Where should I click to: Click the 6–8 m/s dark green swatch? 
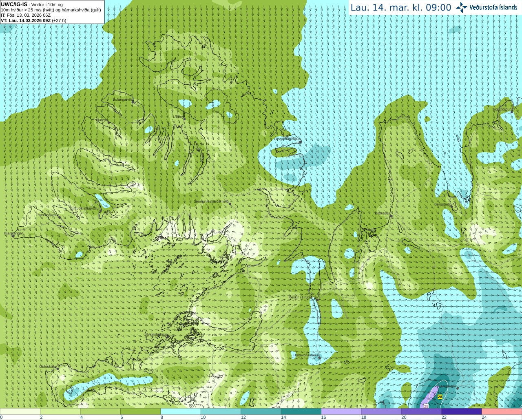tap(140, 411)
